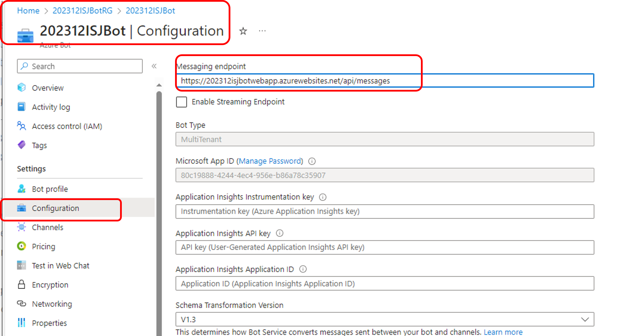Click the Encryption lock icon in the sidebar

(22, 284)
